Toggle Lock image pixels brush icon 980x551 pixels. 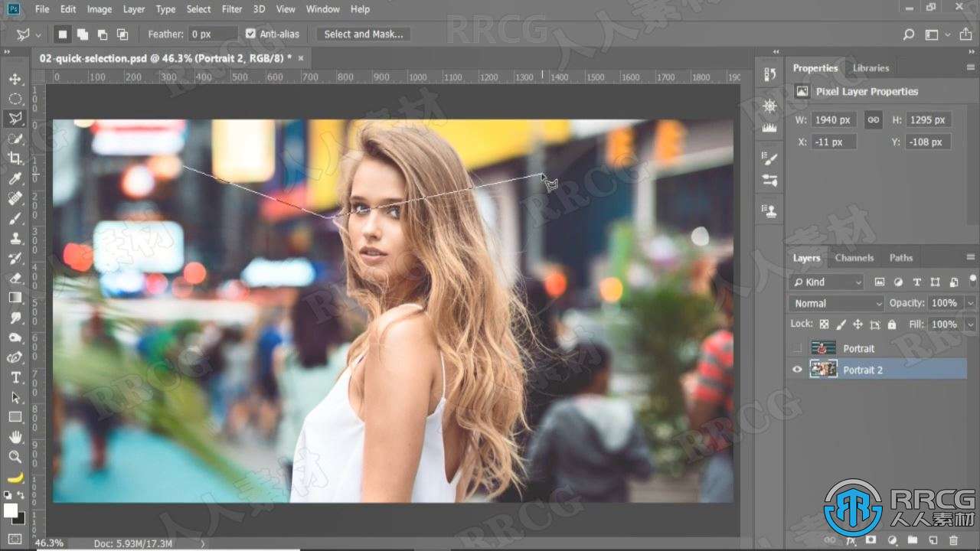[x=841, y=324]
